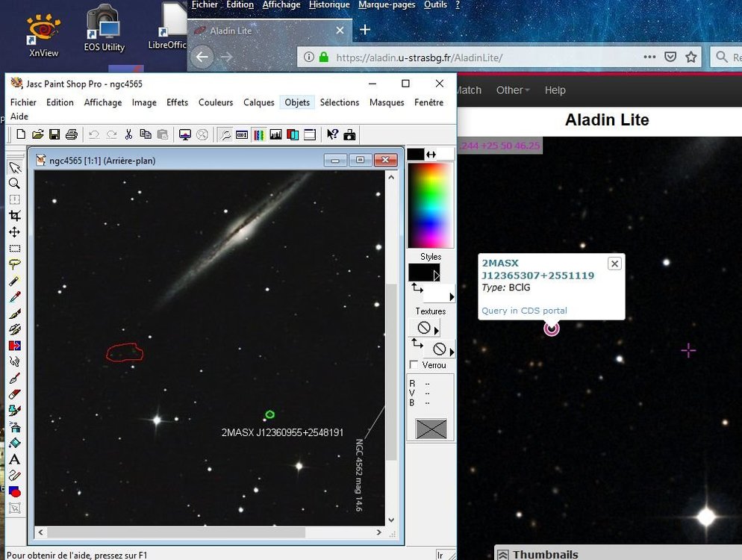Select the Draw line tool

15,476
